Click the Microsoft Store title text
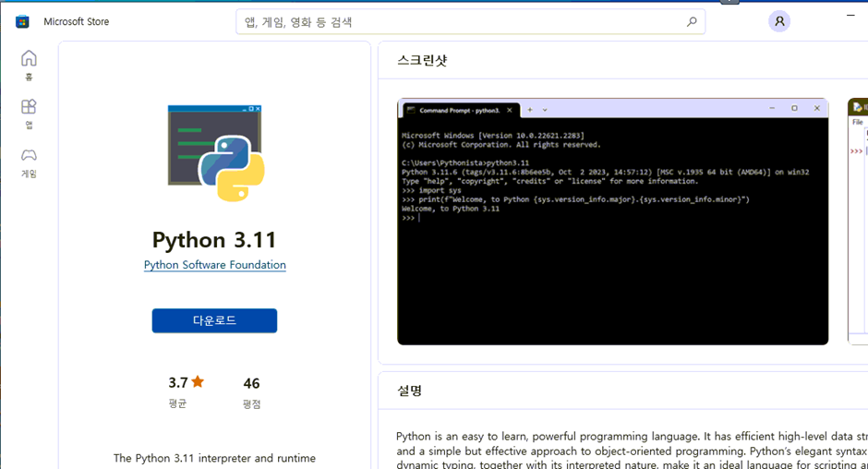Image resolution: width=868 pixels, height=469 pixels. [77, 21]
